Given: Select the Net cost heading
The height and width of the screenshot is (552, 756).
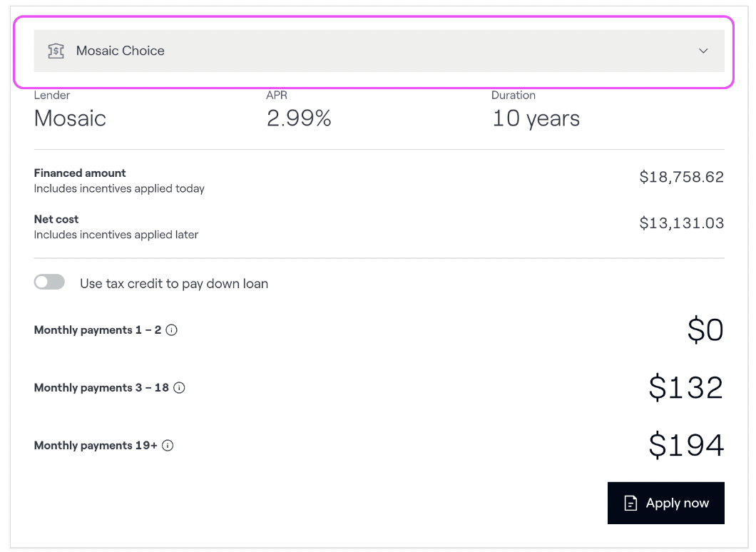Looking at the screenshot, I should click(56, 219).
